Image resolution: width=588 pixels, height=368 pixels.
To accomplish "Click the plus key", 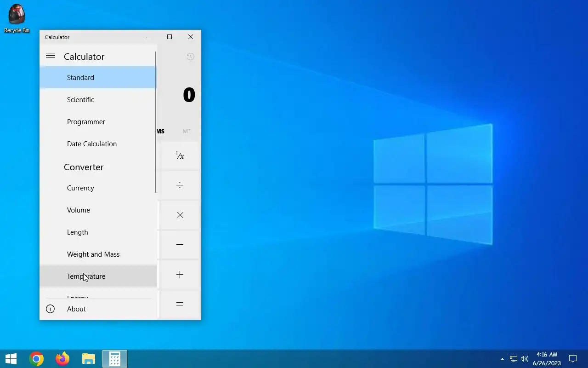I will [180, 274].
